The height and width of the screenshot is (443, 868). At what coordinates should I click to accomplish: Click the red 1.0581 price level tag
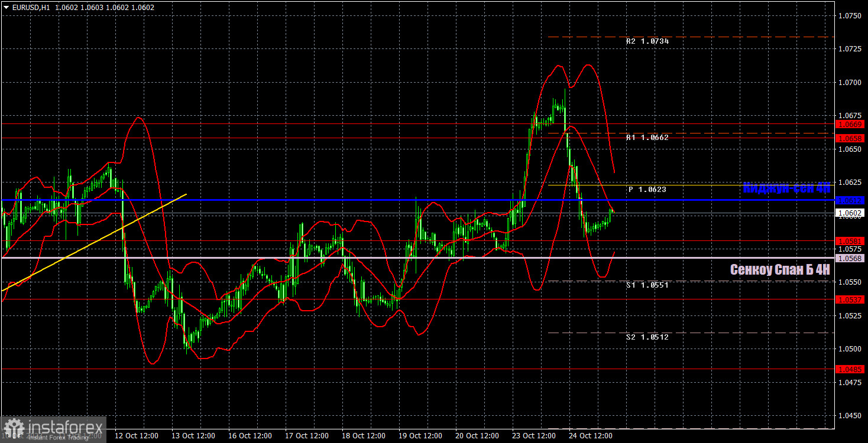(x=850, y=241)
